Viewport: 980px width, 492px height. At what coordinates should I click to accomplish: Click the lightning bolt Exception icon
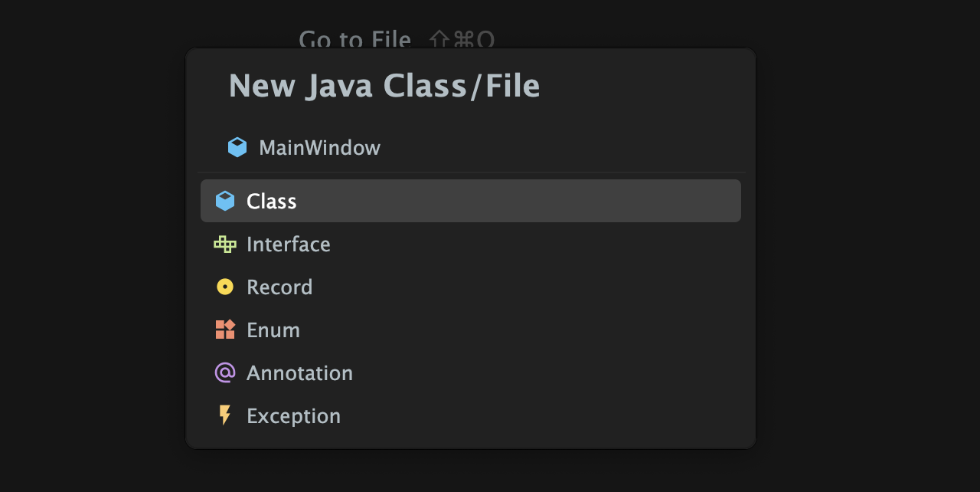point(225,415)
